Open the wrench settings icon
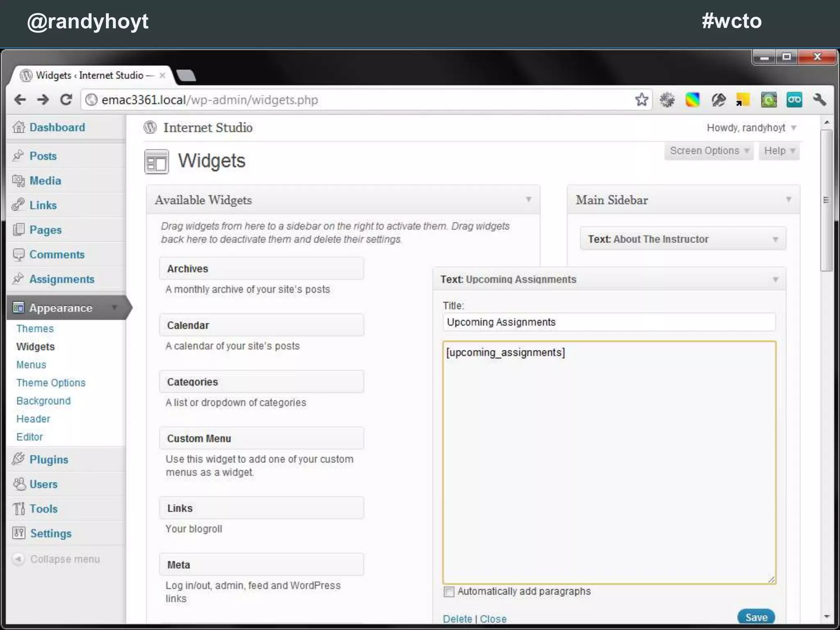This screenshot has width=840, height=630. pos(819,100)
